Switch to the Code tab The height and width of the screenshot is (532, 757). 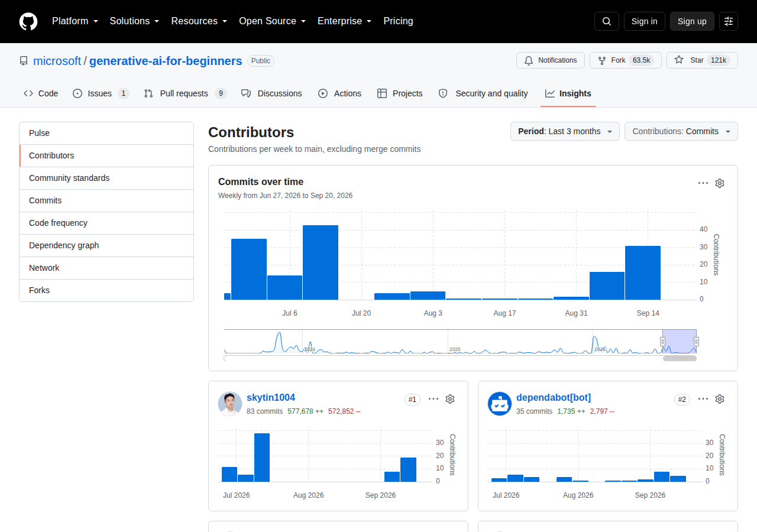41,93
